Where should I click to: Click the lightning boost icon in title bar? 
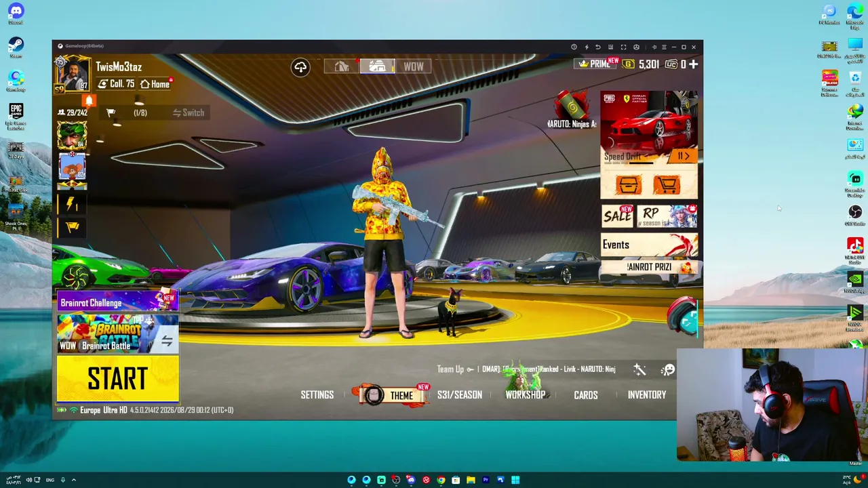pos(586,47)
